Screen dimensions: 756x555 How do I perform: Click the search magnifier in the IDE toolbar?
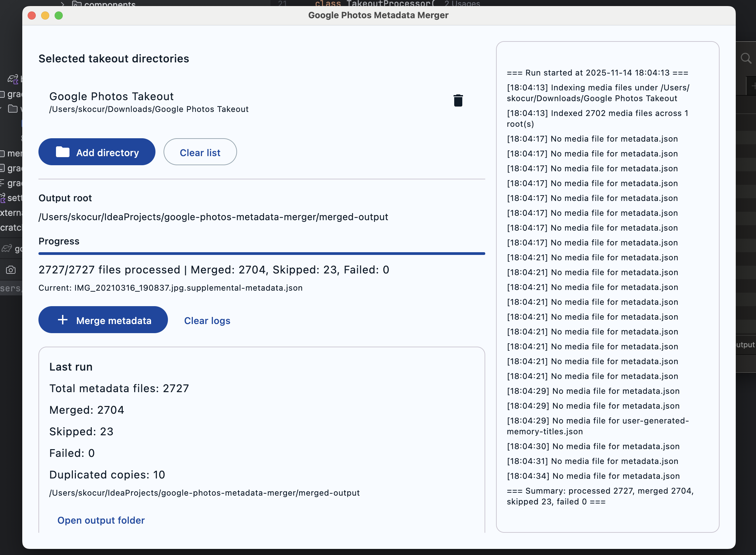click(x=746, y=58)
